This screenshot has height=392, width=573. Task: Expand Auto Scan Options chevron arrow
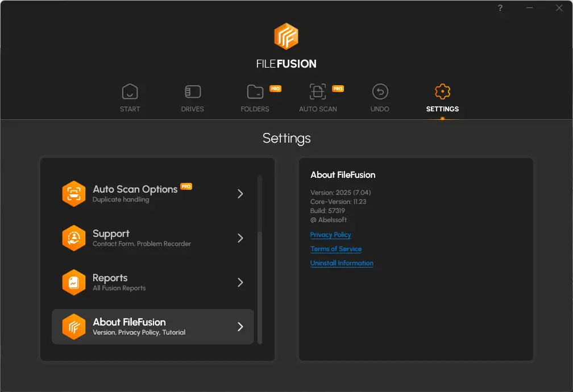(x=240, y=194)
